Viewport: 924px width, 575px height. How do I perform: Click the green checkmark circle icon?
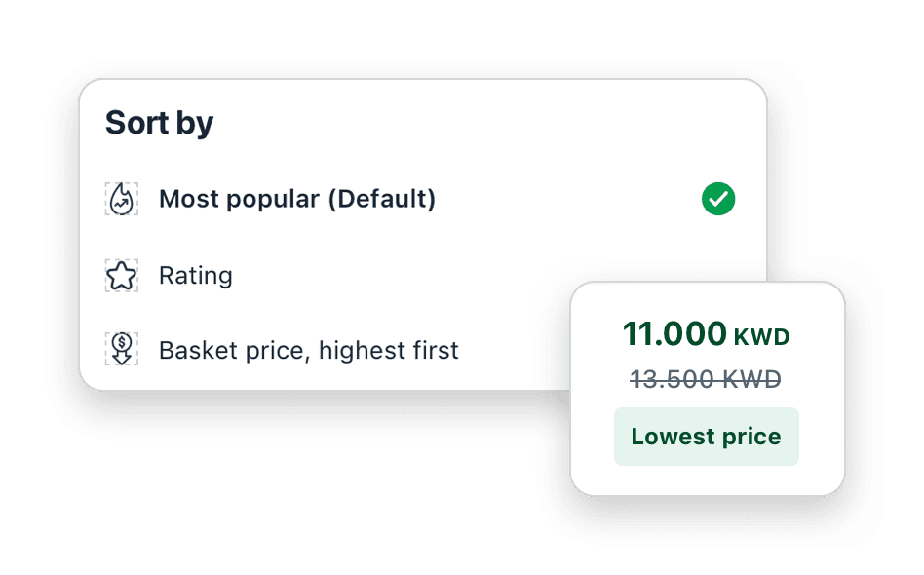coord(718,199)
